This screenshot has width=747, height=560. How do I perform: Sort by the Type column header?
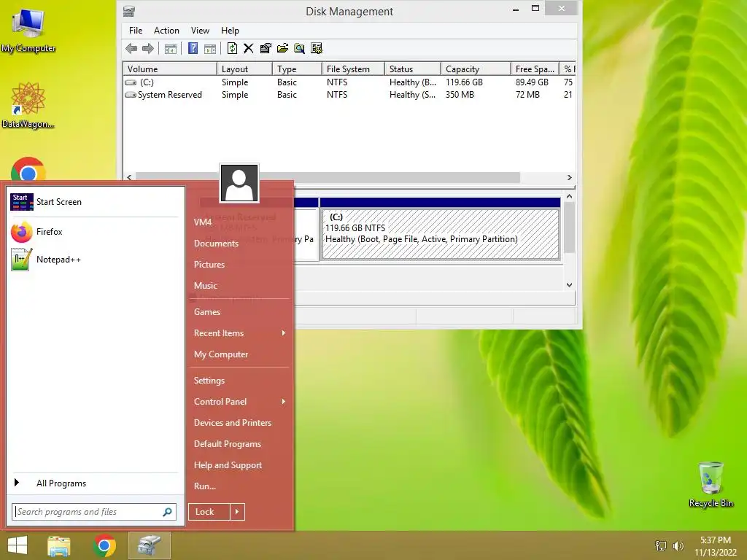298,69
